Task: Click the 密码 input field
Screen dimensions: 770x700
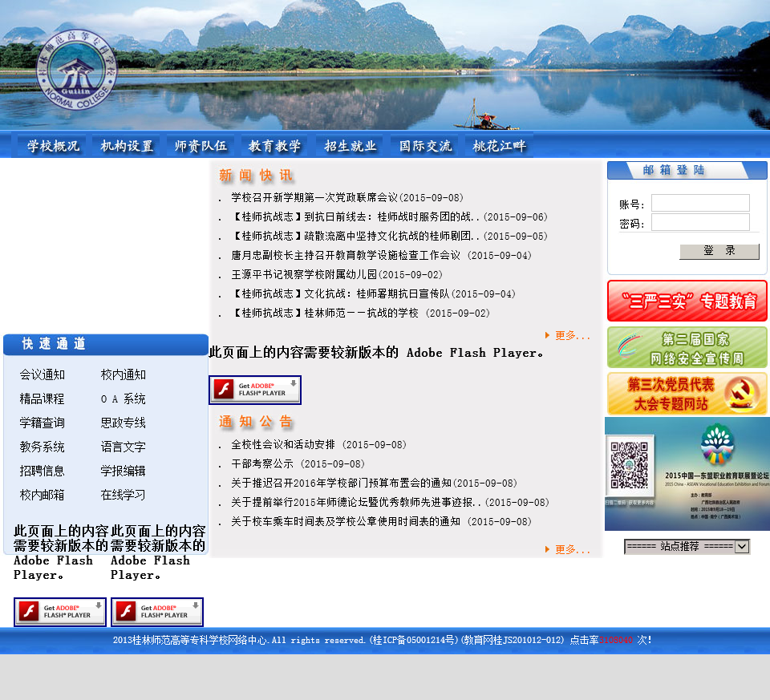Action: [x=700, y=222]
